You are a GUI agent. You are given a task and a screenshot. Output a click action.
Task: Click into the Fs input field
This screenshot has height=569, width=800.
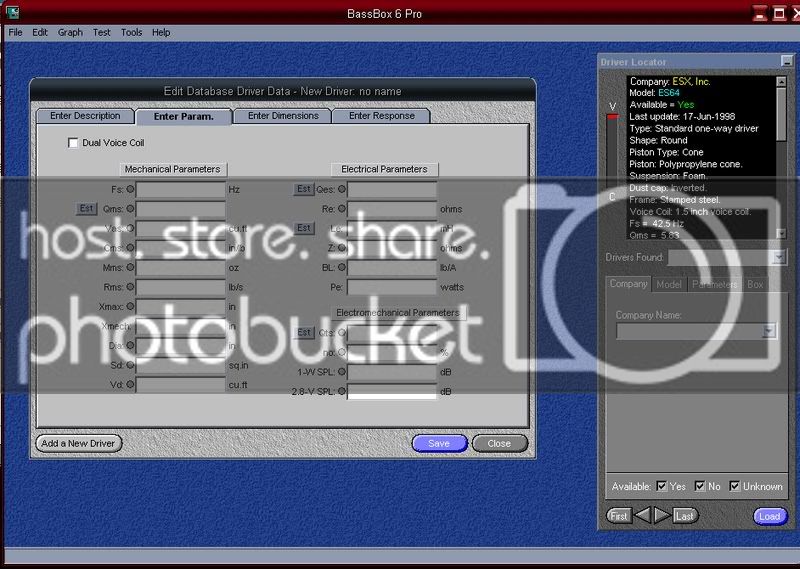[x=181, y=190]
